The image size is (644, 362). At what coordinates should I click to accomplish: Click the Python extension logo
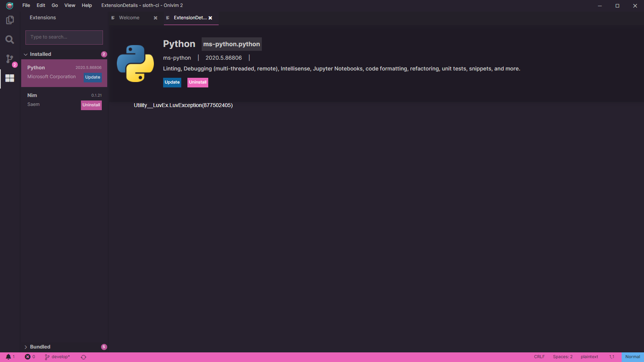click(135, 64)
